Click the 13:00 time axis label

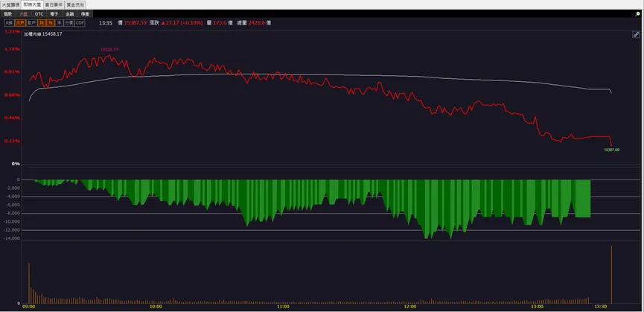[x=537, y=307]
